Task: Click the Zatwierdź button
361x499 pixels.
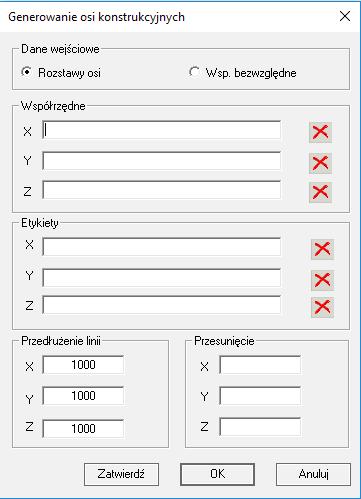Action: coord(121,474)
